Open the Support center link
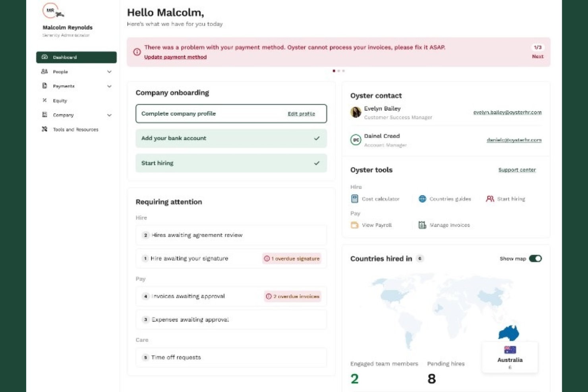588x392 pixels. tap(517, 170)
